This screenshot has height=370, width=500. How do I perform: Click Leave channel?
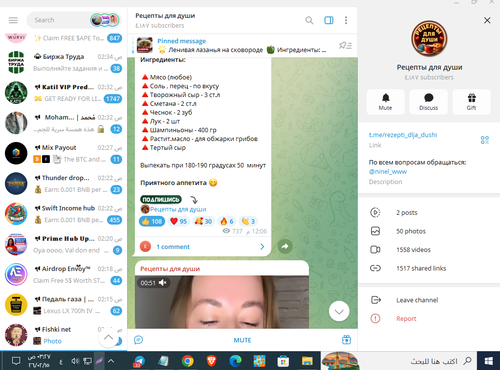[429, 300]
